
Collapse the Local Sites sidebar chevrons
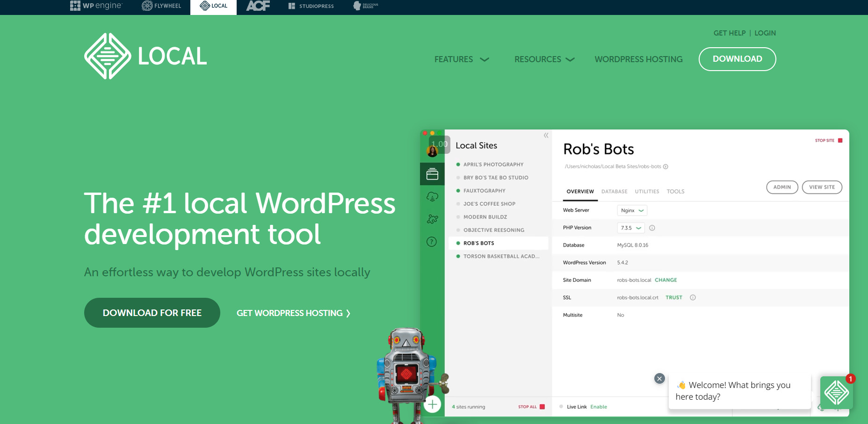(x=546, y=136)
